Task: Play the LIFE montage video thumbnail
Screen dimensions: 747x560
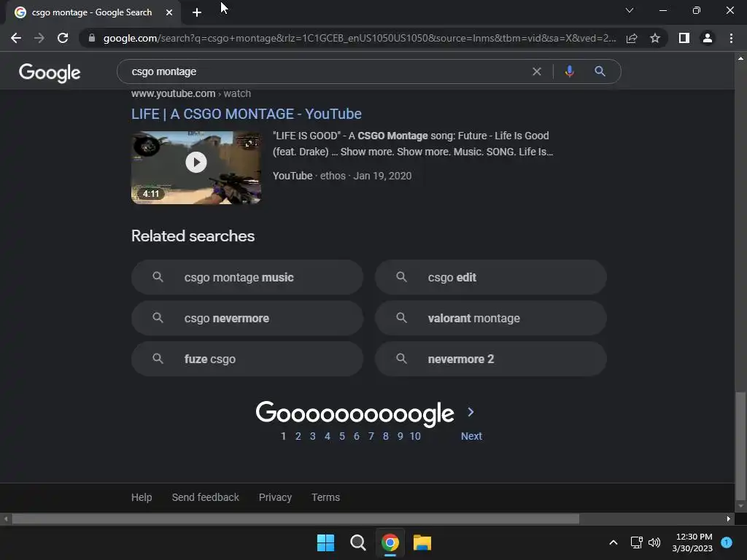Action: coord(196,168)
